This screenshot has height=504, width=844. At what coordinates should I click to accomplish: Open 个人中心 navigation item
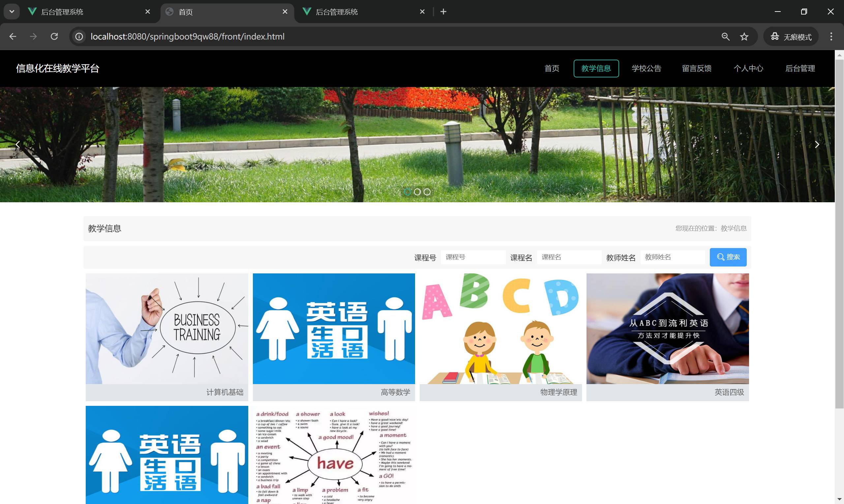[x=748, y=68]
